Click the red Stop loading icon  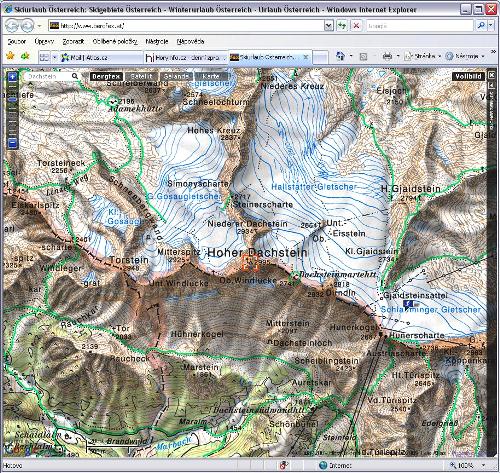356,26
